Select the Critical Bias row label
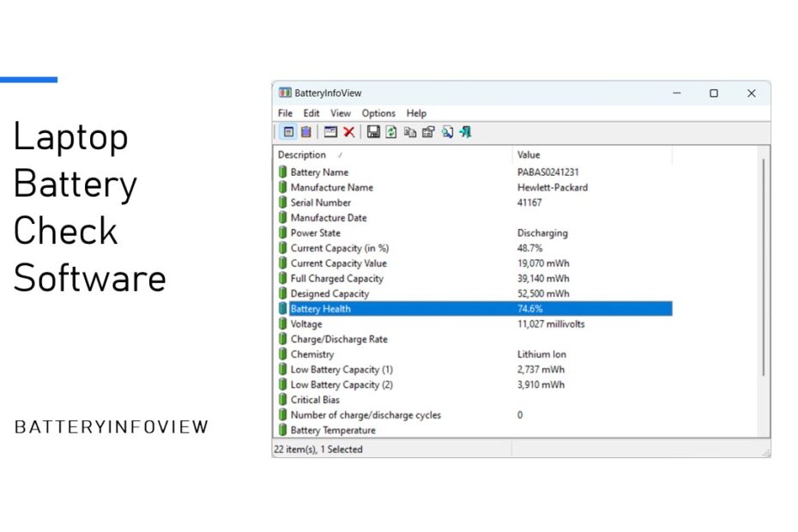Image resolution: width=798 pixels, height=532 pixels. [315, 400]
